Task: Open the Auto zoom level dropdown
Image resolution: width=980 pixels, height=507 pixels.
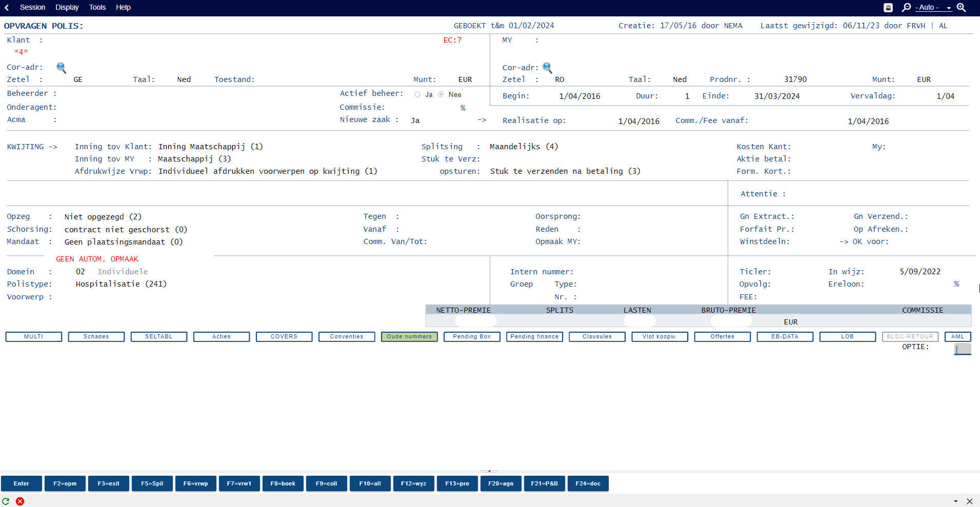Action: (x=934, y=8)
